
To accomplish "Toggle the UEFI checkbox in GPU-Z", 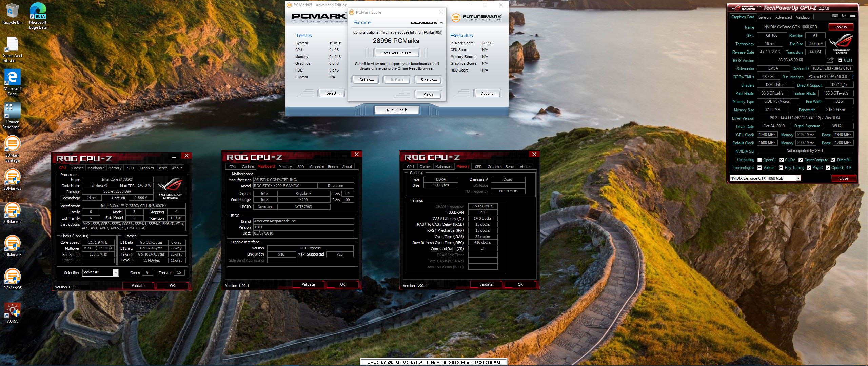I will tap(840, 60).
